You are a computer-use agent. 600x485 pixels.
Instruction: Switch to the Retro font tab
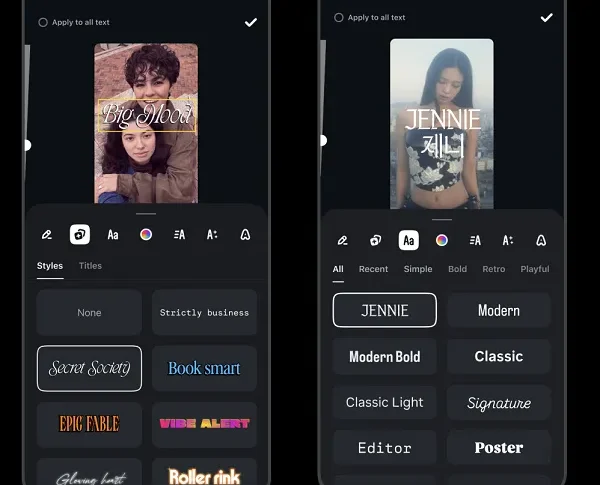point(493,269)
